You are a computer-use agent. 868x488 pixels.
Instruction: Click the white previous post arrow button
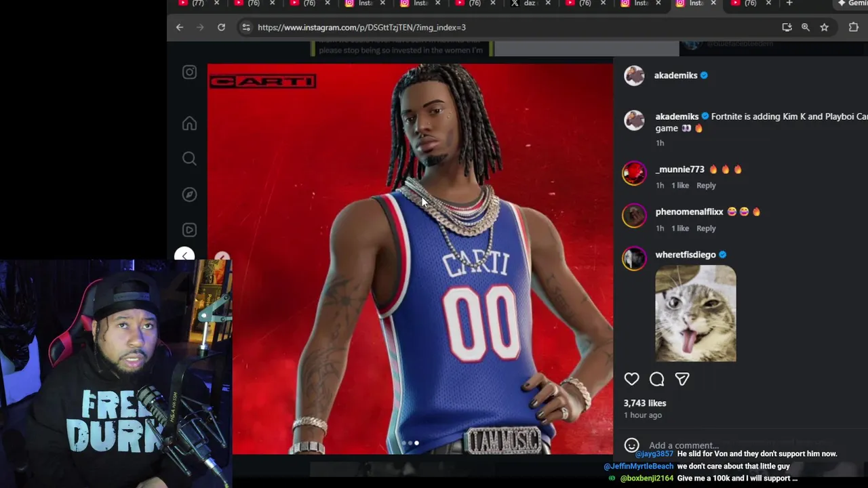point(184,256)
